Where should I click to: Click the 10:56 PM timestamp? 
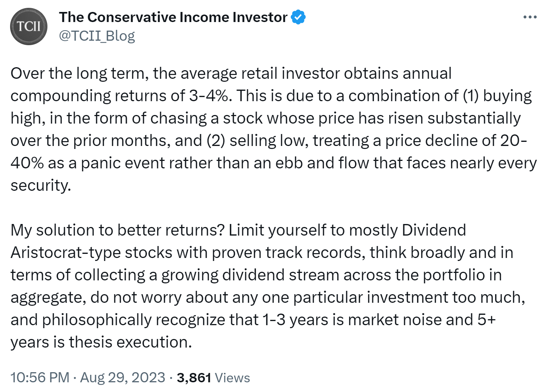tap(40, 377)
